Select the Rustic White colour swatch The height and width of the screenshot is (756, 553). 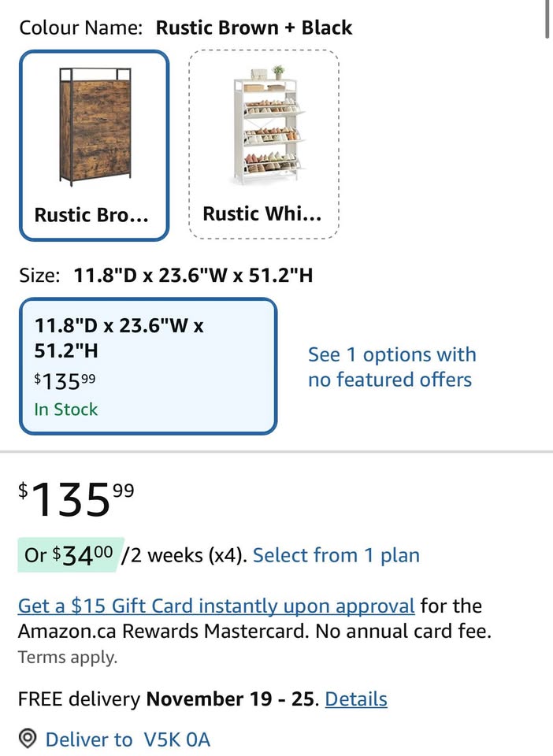tap(264, 144)
